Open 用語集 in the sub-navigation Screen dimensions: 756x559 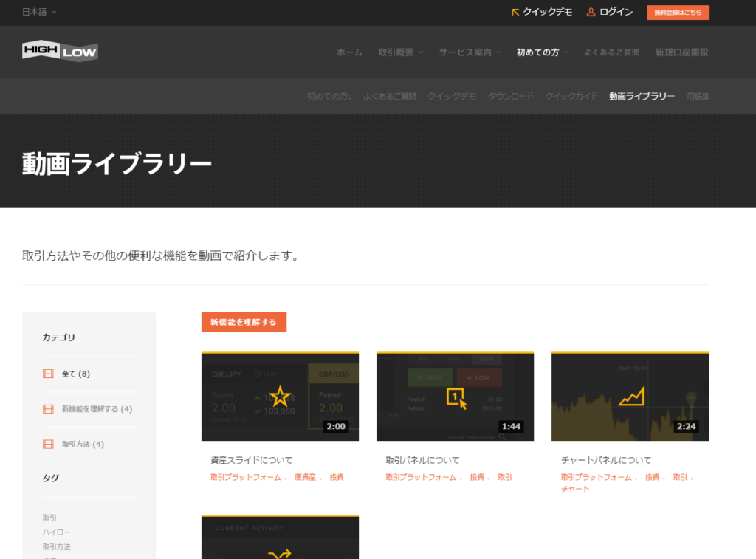point(698,96)
